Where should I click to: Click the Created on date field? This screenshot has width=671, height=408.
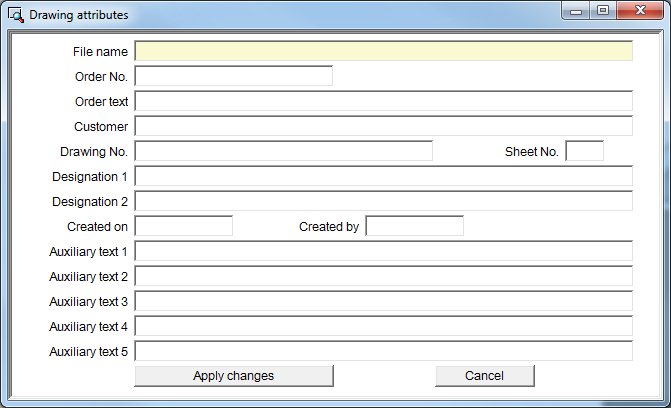click(183, 226)
